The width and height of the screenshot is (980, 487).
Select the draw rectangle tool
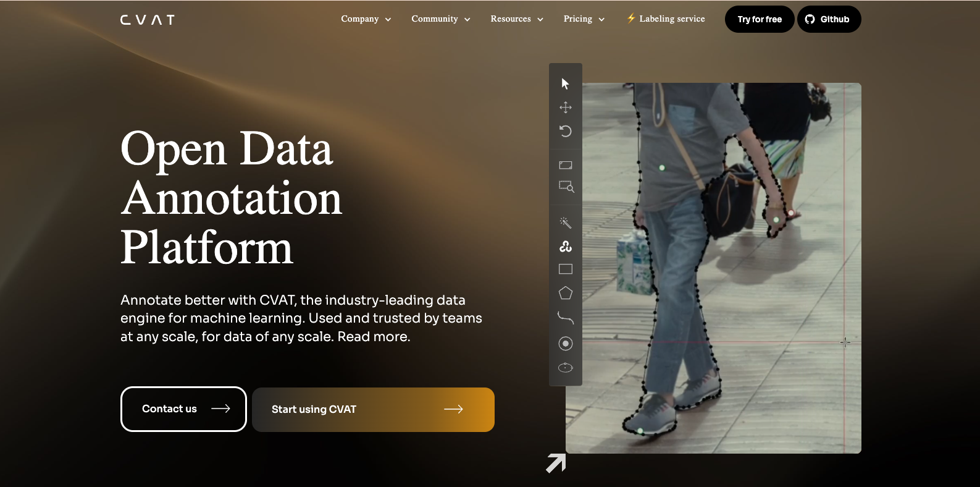pyautogui.click(x=566, y=269)
